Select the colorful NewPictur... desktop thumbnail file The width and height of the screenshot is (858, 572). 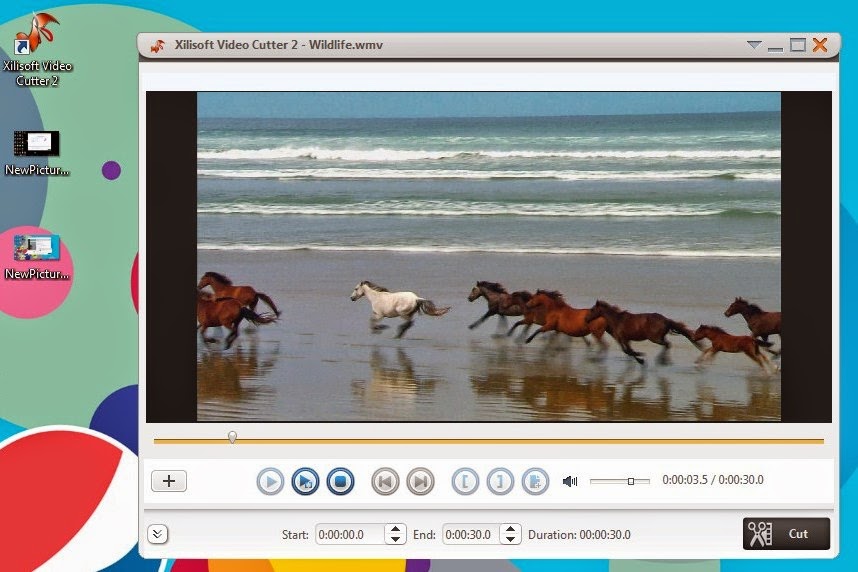(37, 257)
